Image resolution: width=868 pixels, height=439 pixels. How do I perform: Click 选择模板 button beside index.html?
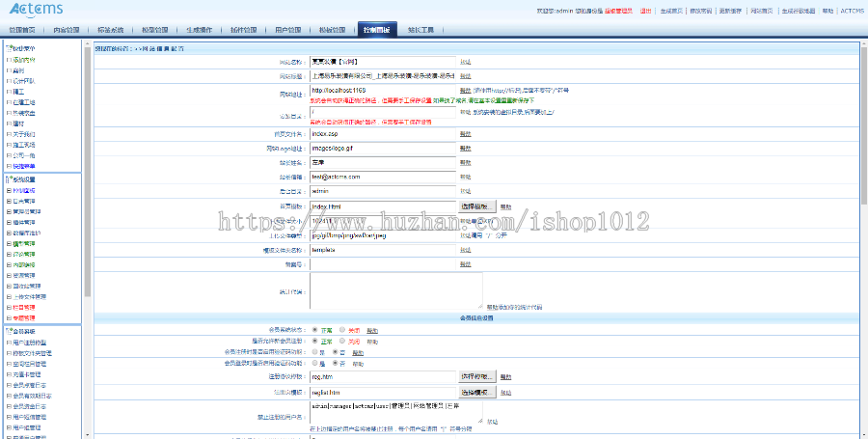tap(477, 206)
